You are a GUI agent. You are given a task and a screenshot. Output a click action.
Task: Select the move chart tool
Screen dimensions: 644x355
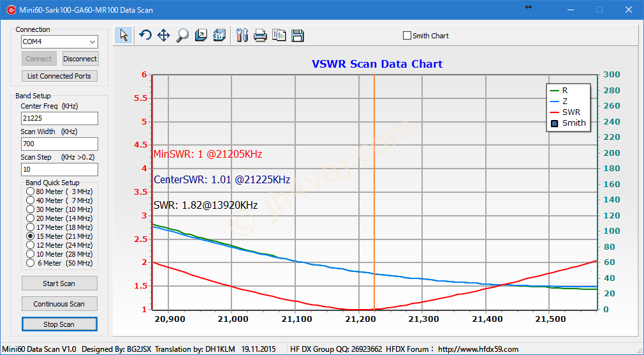pyautogui.click(x=163, y=35)
